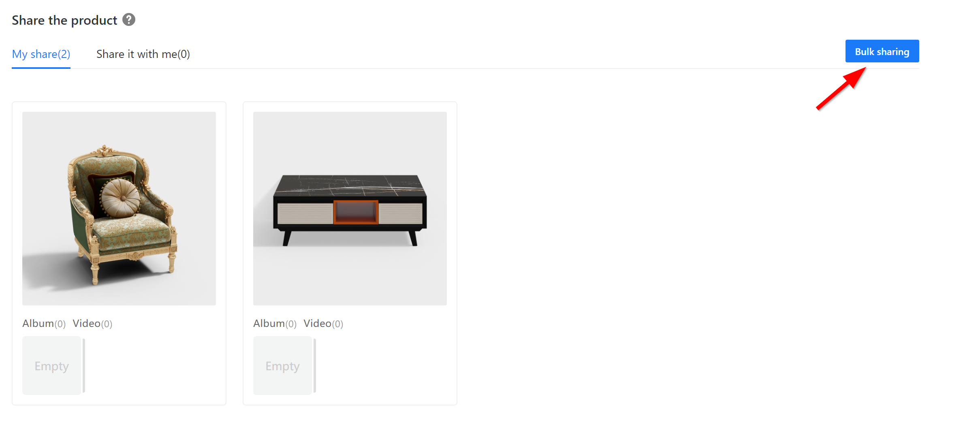The height and width of the screenshot is (446, 980).
Task: Open the green armchair product thumbnail
Action: point(119,209)
